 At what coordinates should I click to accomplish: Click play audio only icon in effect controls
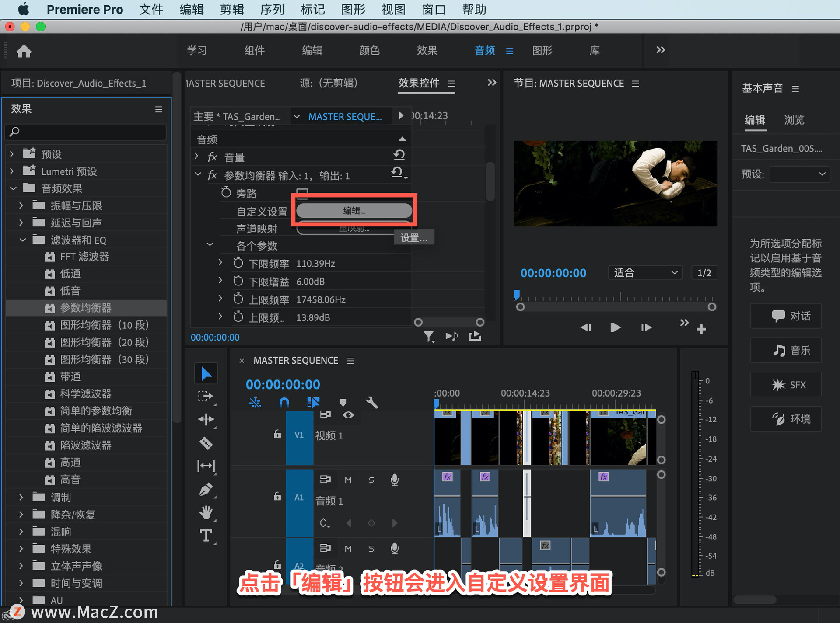click(451, 336)
